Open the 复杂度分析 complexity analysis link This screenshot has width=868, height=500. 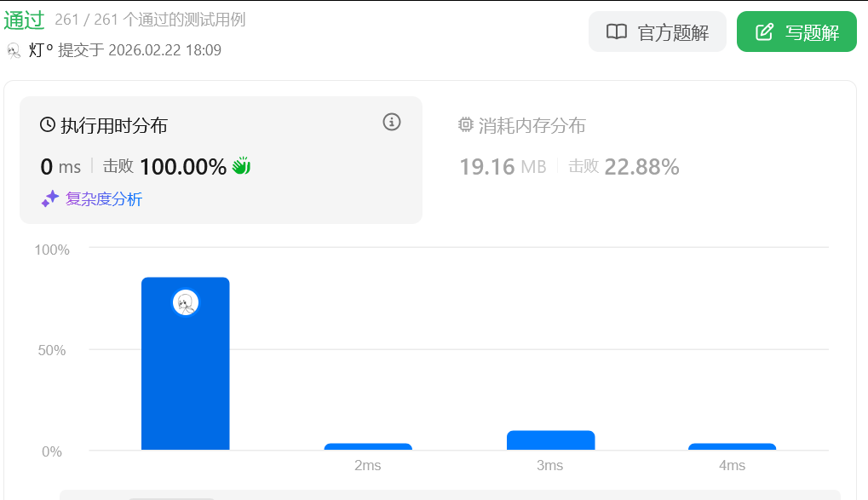103,199
